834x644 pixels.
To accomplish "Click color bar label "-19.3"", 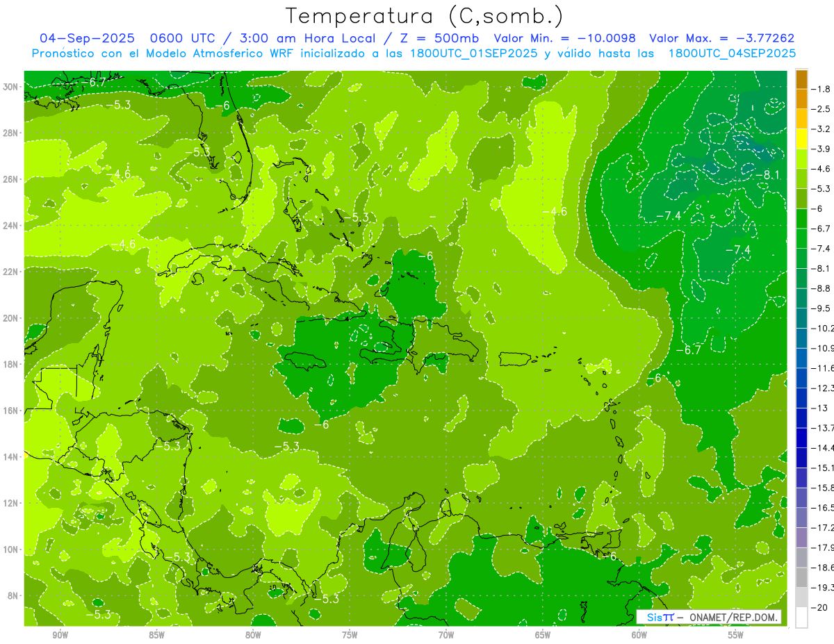I will 823,588.
